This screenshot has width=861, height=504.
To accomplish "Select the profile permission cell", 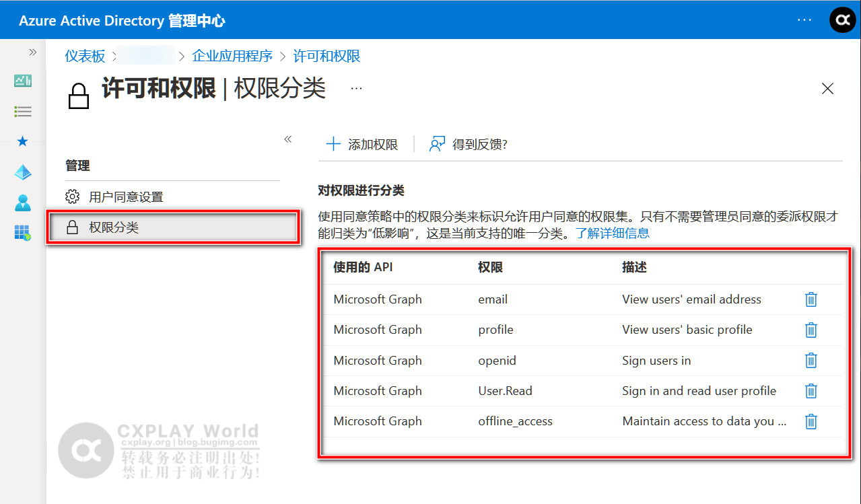I will (x=495, y=330).
